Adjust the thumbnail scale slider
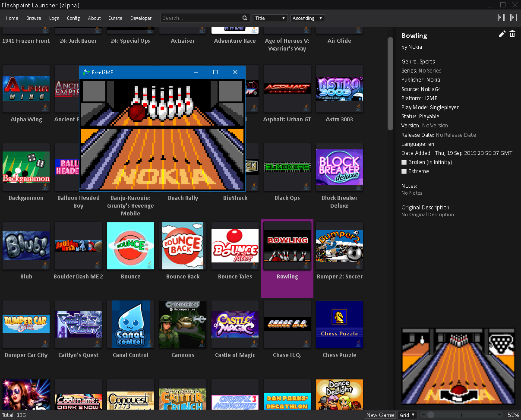This screenshot has width=521, height=420. pos(461,415)
